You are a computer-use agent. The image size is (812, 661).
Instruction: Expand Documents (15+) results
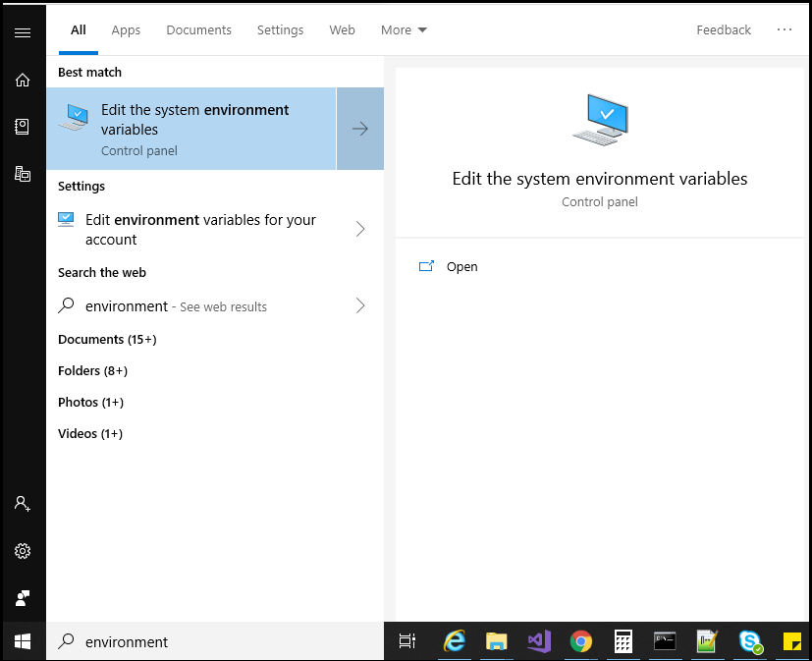[107, 339]
